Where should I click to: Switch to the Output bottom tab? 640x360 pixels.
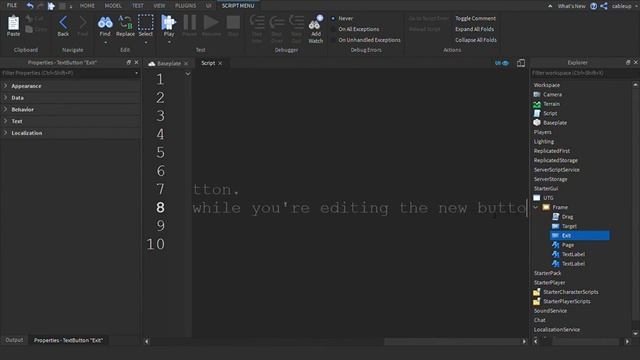tap(14, 340)
